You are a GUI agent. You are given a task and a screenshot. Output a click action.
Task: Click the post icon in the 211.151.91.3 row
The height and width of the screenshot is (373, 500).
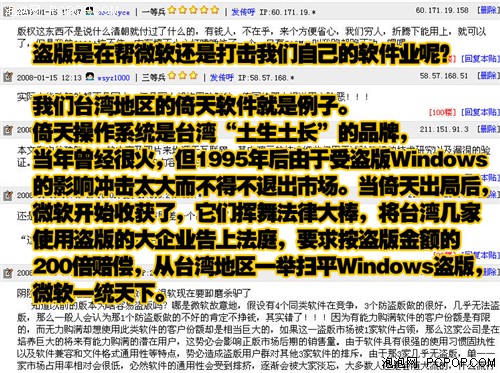(x=8, y=130)
